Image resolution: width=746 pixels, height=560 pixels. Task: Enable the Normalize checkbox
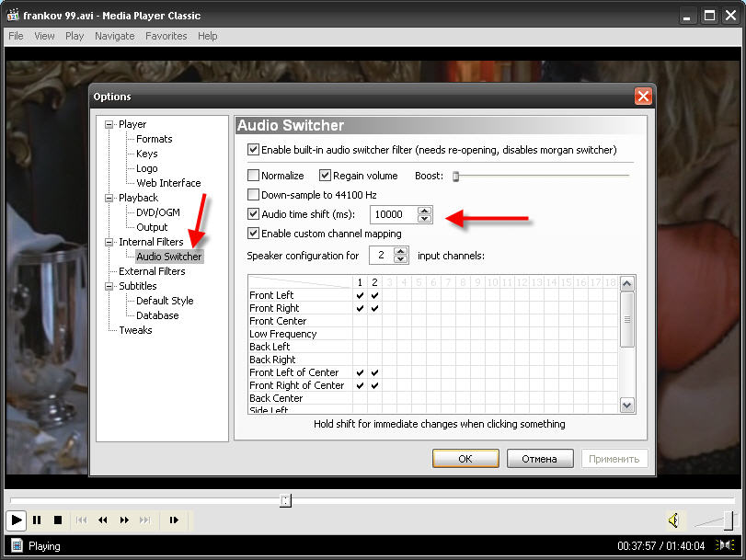coord(253,176)
